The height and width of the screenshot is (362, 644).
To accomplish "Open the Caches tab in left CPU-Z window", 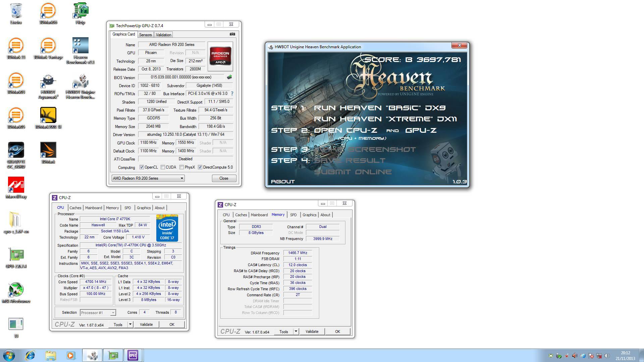I will (75, 208).
